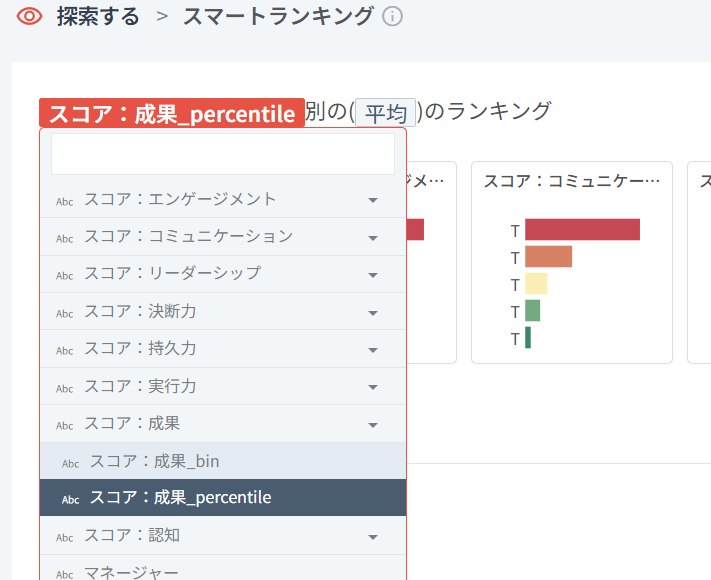Click the red eye Explore icon
Image resolution: width=711 pixels, height=580 pixels.
tap(29, 17)
